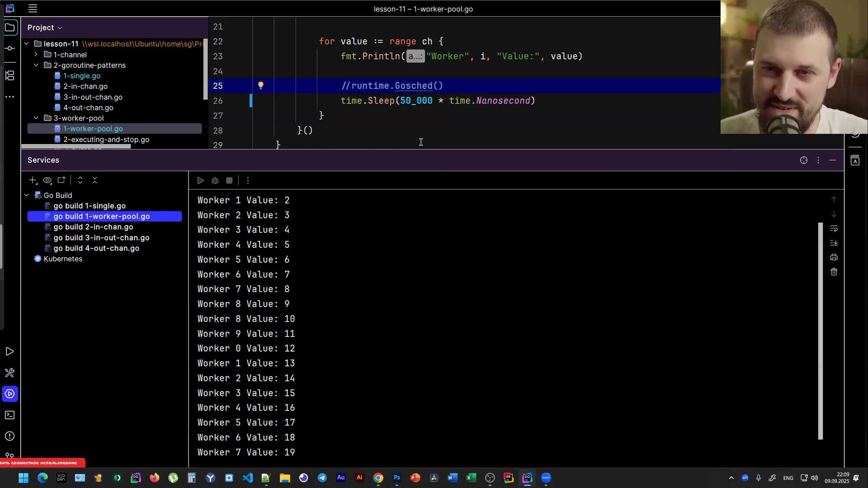Viewport: 868px width, 488px height.
Task: Add a new service with the plus icon
Action: click(32, 180)
